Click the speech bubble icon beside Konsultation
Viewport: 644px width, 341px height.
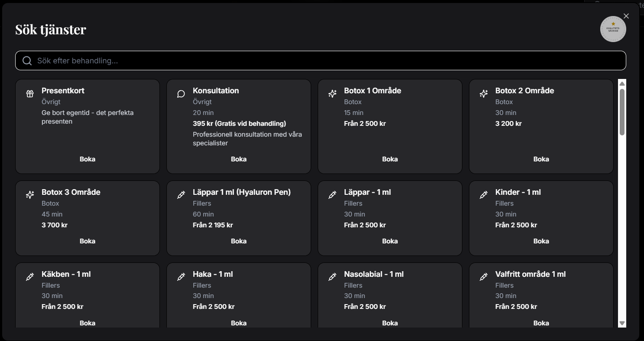[181, 94]
